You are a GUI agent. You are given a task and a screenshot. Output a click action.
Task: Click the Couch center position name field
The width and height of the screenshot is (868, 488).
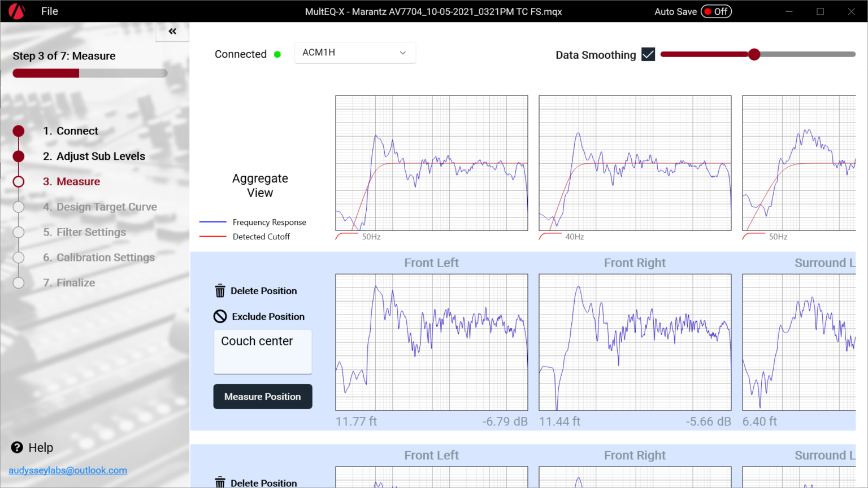point(263,351)
